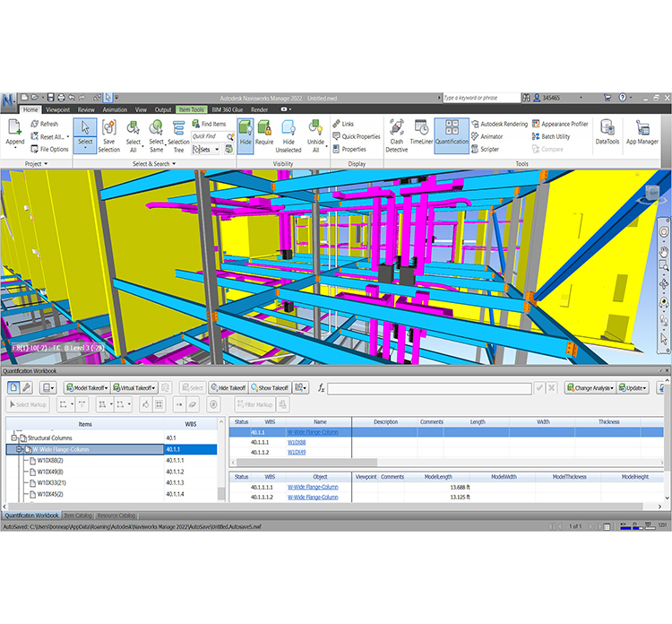Screen dimensions: 672x624
Task: Open the Links display option
Action: [x=343, y=124]
